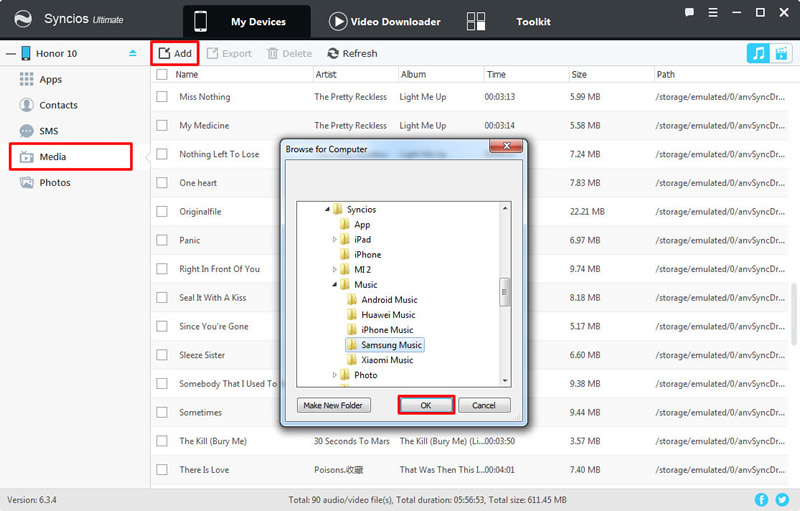Click the folder tree scrollbar thumb
Image resolution: width=800 pixels, height=511 pixels.
pos(505,292)
